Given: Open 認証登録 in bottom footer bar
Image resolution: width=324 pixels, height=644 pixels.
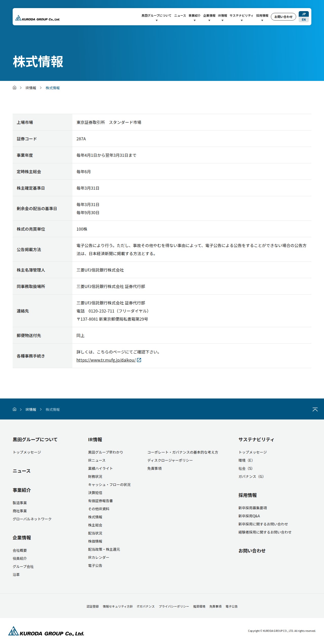Looking at the screenshot, I should (93, 607).
